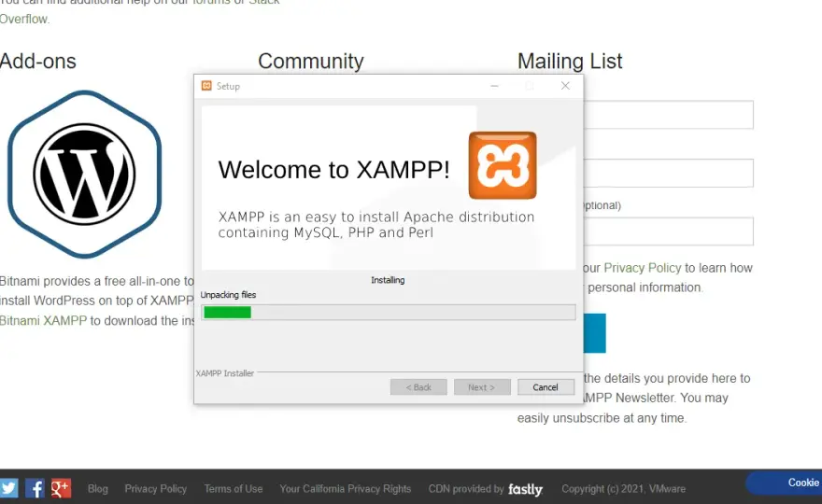
Task: Click the Cookie button at bottom right
Action: click(785, 483)
